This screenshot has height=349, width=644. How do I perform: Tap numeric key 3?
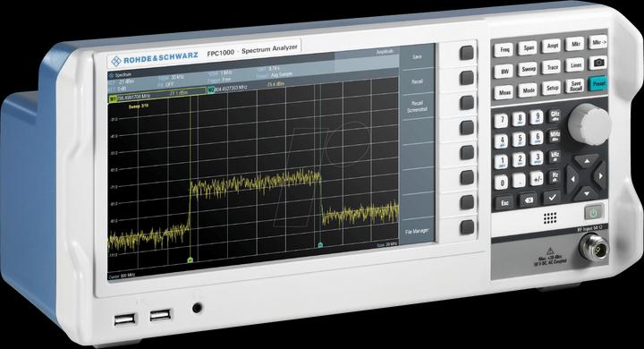click(538, 157)
